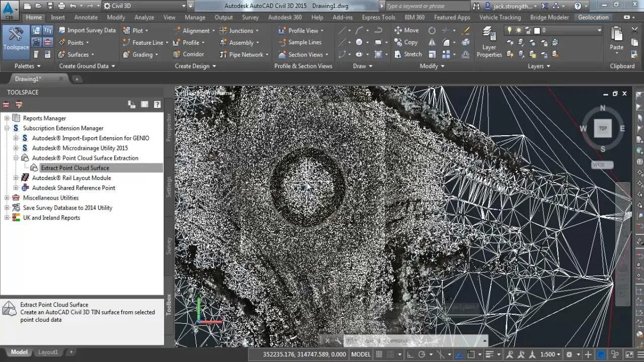Open the Vehicle Tracking ribbon tab
Screen dimensions: 644x362
[500, 17]
